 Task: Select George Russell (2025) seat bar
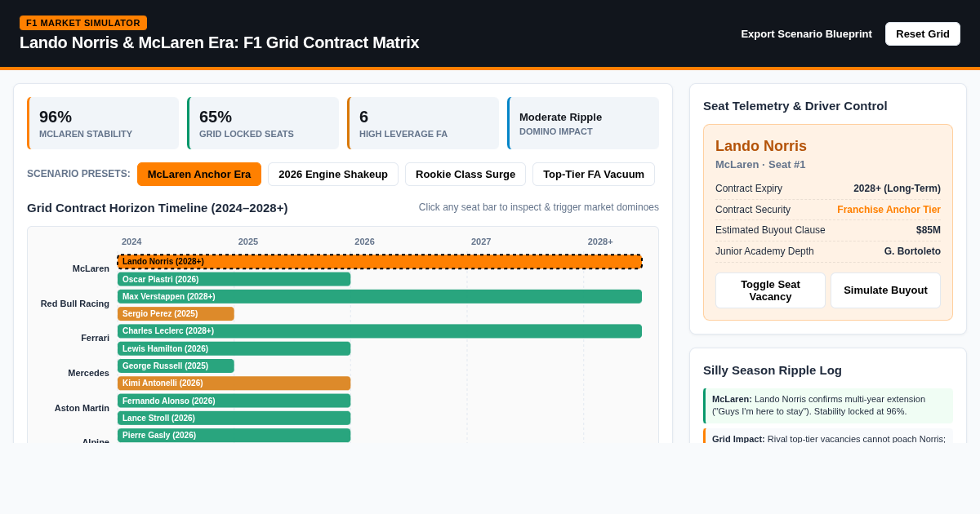coord(176,366)
